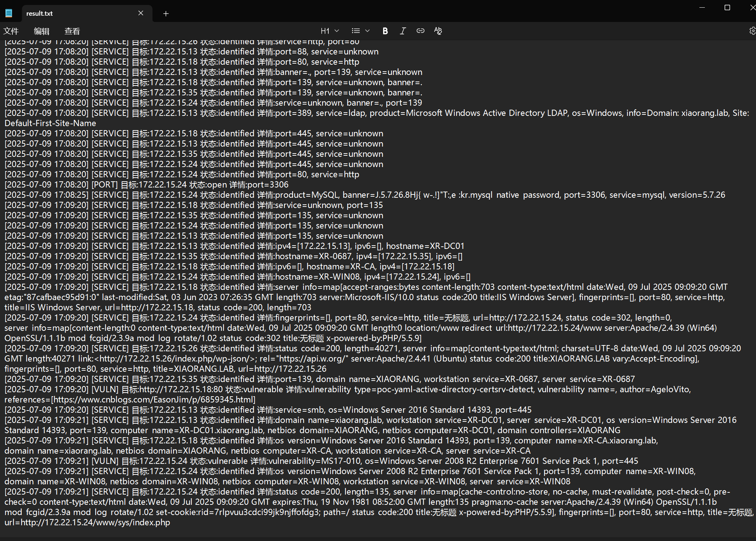Click the Notepad app icon
Image resolution: width=756 pixels, height=541 pixels.
9,14
